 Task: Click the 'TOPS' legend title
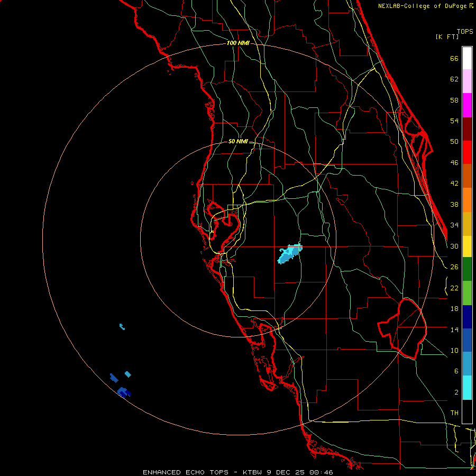coord(465,32)
